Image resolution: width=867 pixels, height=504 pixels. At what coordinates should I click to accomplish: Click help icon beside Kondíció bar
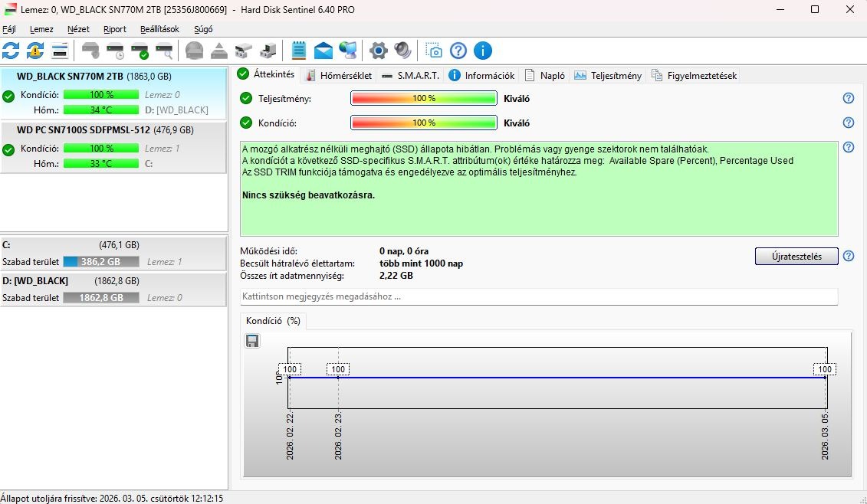[x=848, y=123]
